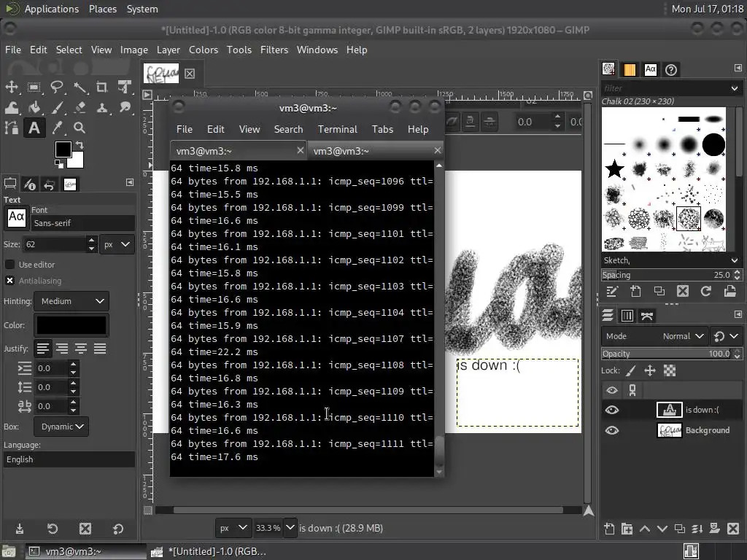Select the Color Picker tool

click(57, 128)
